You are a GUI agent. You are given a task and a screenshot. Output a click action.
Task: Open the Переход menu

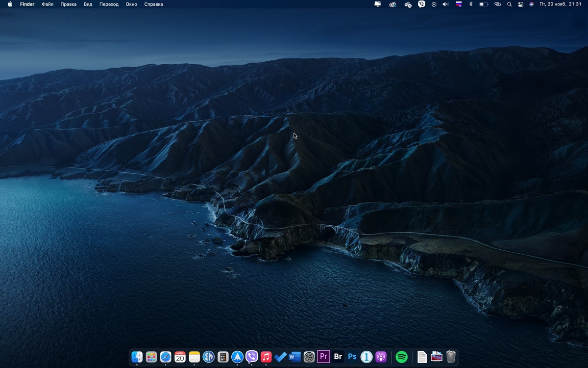(x=109, y=4)
